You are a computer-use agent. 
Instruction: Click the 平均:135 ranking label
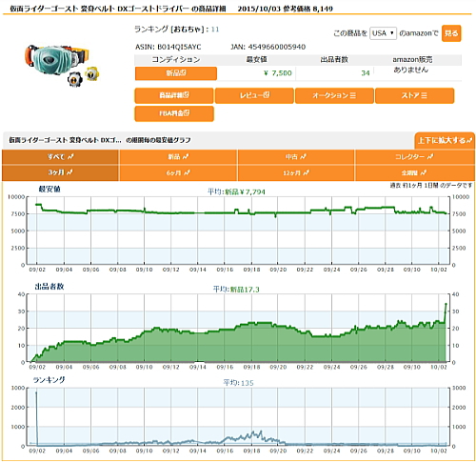point(238,383)
